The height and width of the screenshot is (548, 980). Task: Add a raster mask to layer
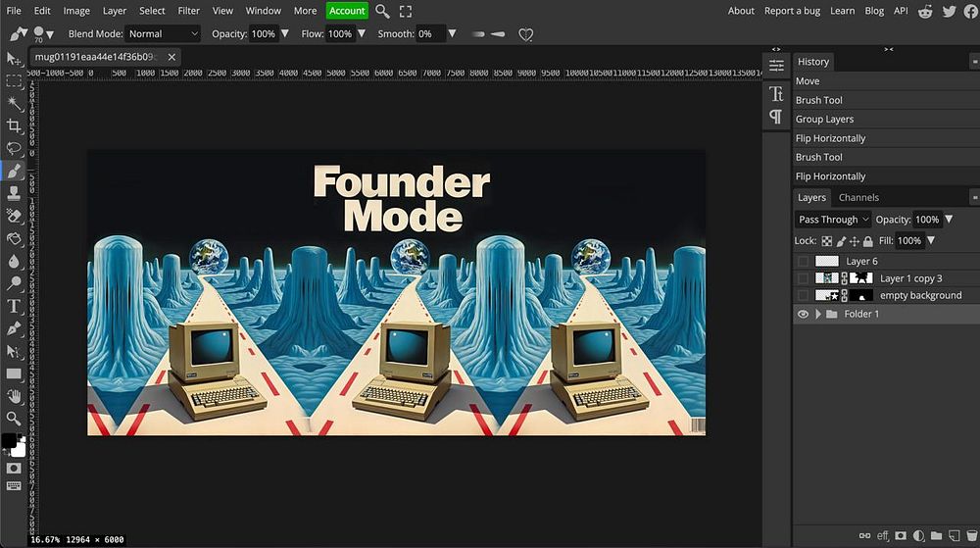[901, 535]
